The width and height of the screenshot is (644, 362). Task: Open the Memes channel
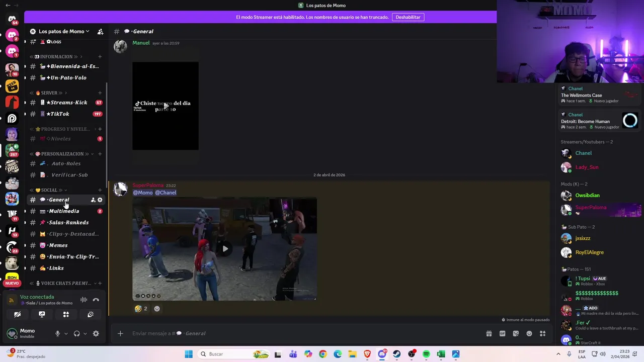point(66,245)
